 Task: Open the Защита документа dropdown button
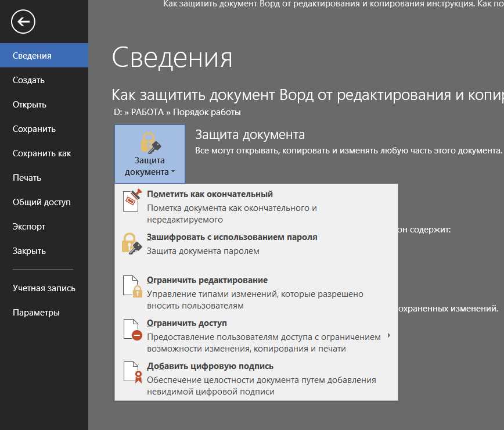[x=150, y=154]
